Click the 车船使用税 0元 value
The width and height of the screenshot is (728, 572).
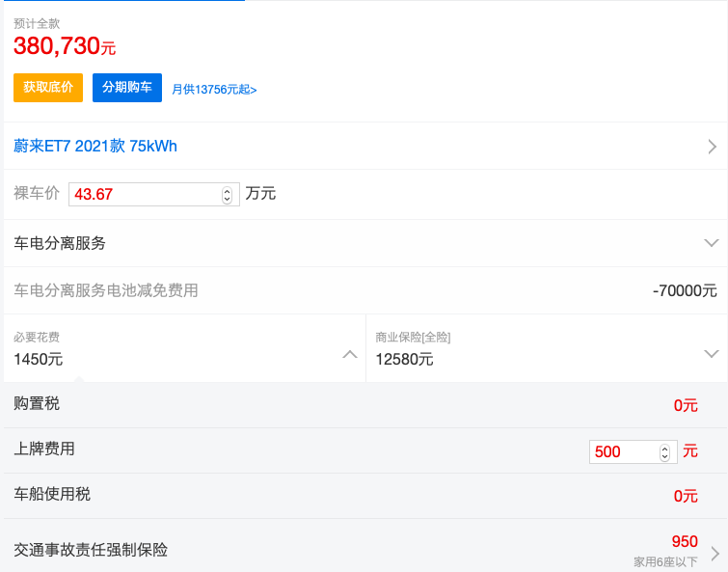(x=686, y=496)
